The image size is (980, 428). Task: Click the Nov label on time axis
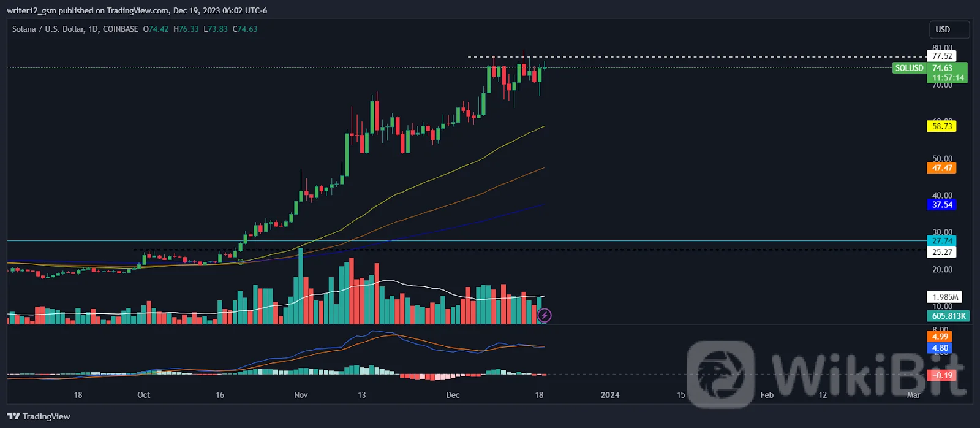[301, 395]
